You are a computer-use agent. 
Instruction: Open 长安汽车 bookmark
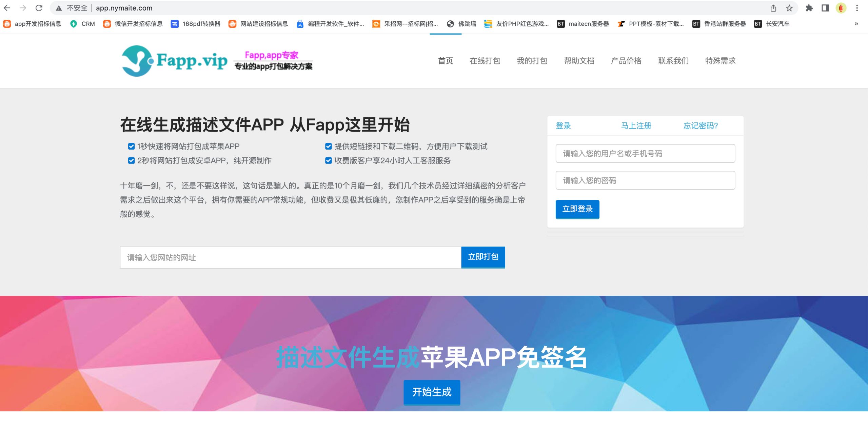(772, 24)
